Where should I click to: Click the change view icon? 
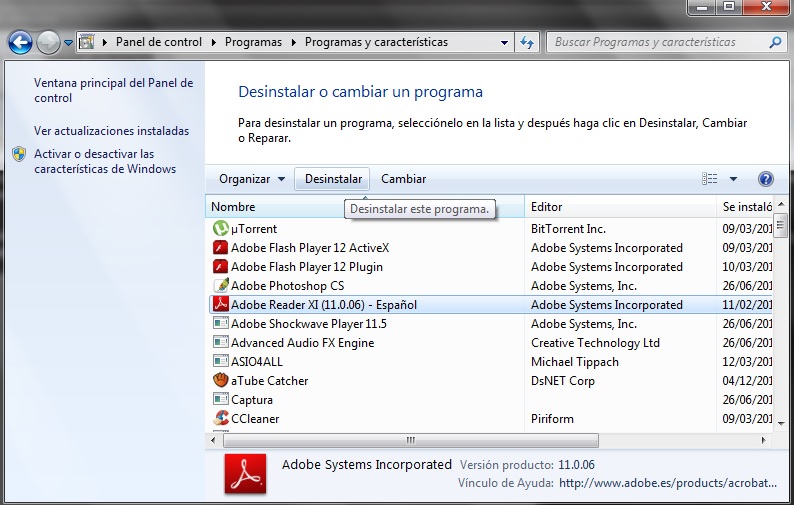(709, 179)
